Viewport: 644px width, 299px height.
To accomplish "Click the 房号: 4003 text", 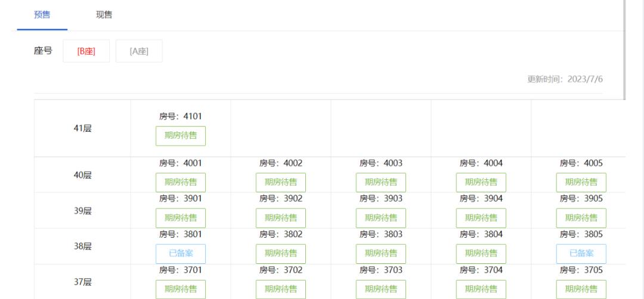I will click(x=380, y=163).
